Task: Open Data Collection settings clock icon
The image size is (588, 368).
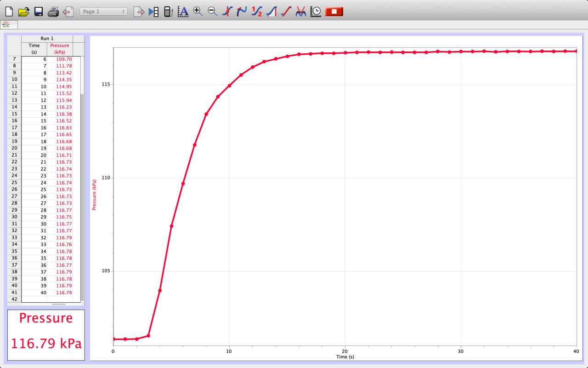Action: [316, 11]
